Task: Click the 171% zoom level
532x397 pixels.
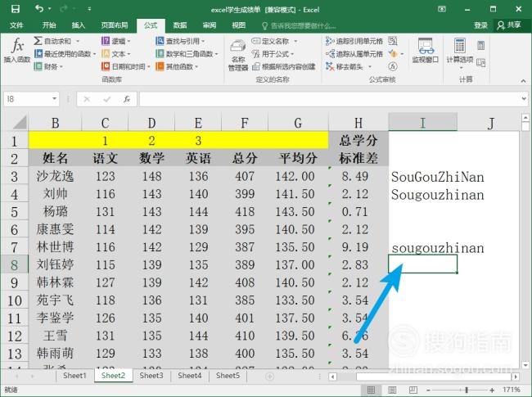Action: point(512,390)
